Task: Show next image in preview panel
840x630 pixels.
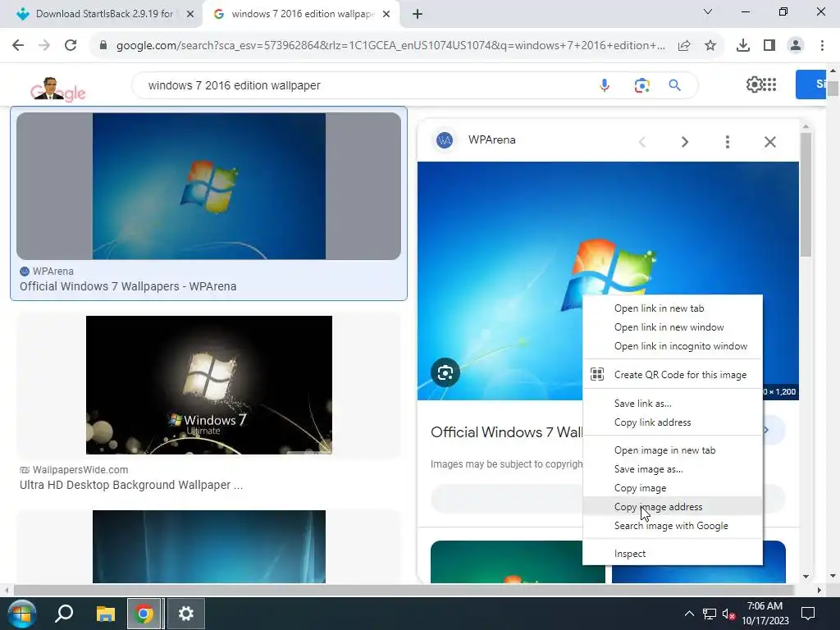Action: click(x=685, y=142)
